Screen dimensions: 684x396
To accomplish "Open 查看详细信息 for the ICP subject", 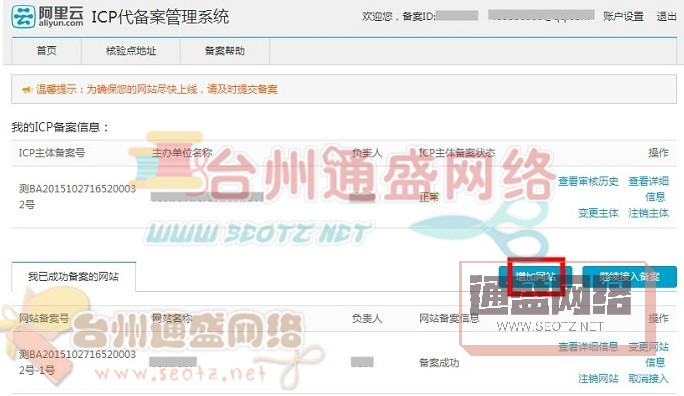I will pyautogui.click(x=649, y=189).
